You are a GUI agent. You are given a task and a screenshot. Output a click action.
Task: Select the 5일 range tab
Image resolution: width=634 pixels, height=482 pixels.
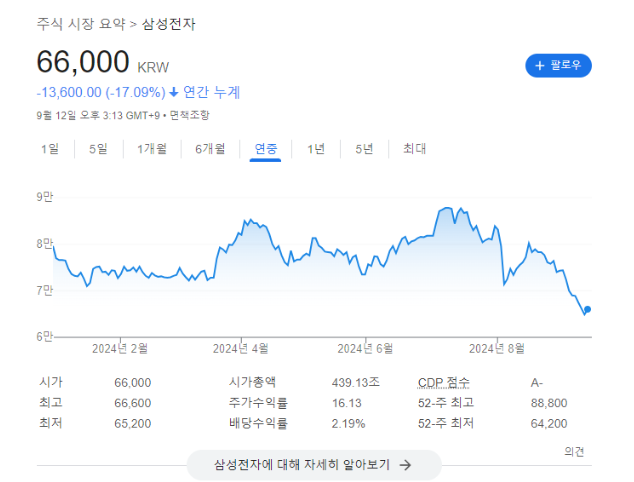[98, 149]
